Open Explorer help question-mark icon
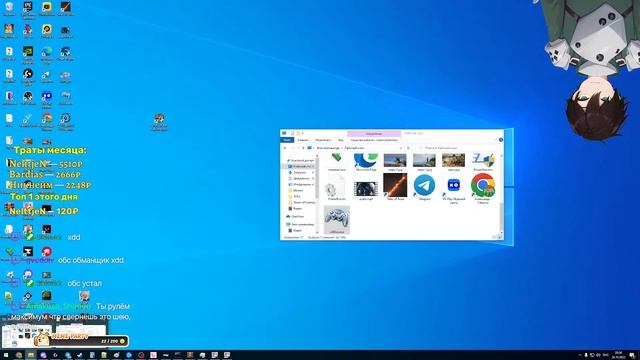 click(x=500, y=140)
